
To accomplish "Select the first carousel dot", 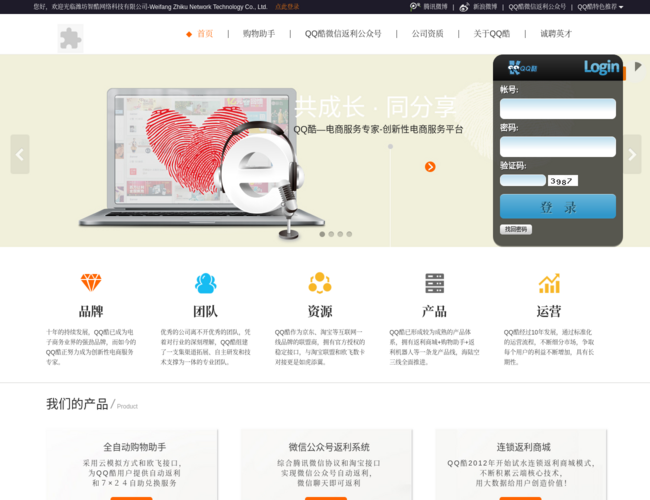I will [x=322, y=234].
